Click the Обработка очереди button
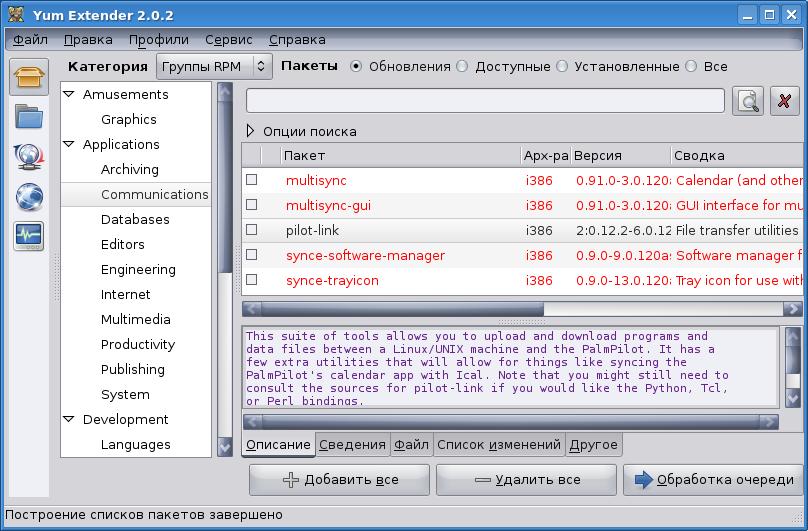The height and width of the screenshot is (531, 808). 713,480
